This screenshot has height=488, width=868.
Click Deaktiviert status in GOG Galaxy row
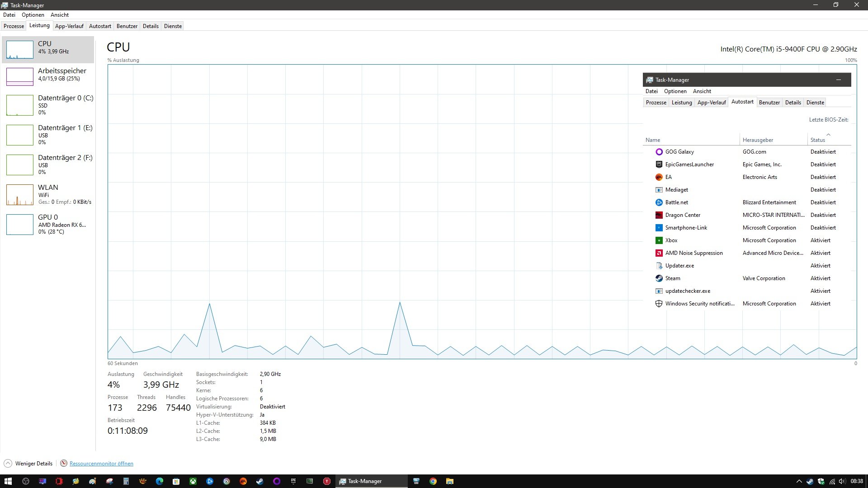click(x=823, y=152)
